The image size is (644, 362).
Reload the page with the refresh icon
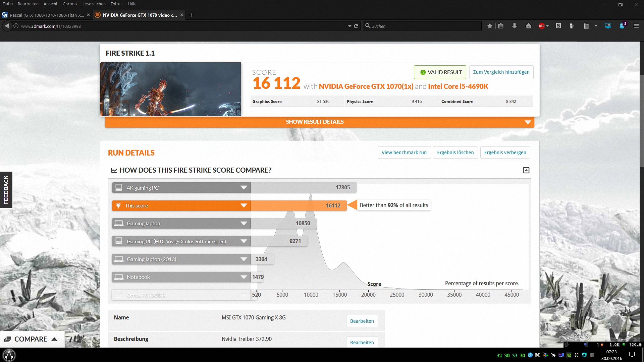(x=356, y=26)
